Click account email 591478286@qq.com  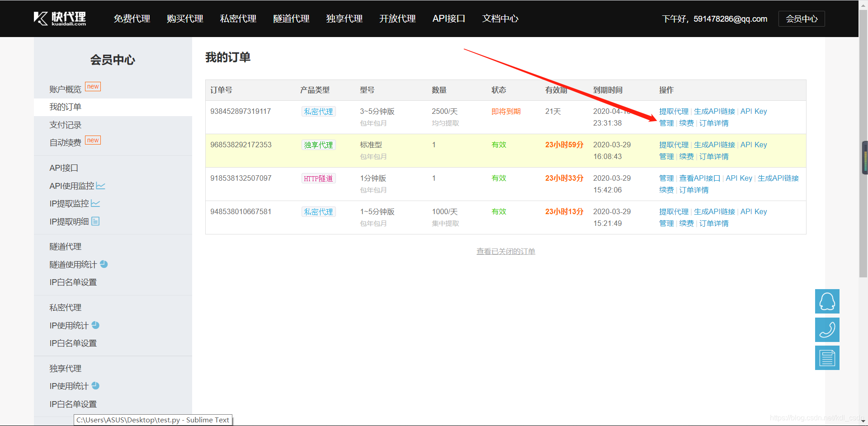(x=730, y=19)
